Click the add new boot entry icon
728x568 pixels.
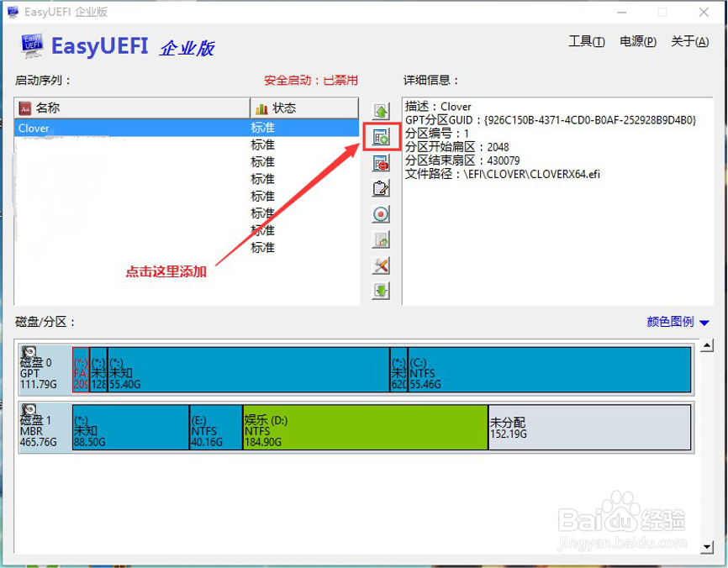pyautogui.click(x=381, y=136)
